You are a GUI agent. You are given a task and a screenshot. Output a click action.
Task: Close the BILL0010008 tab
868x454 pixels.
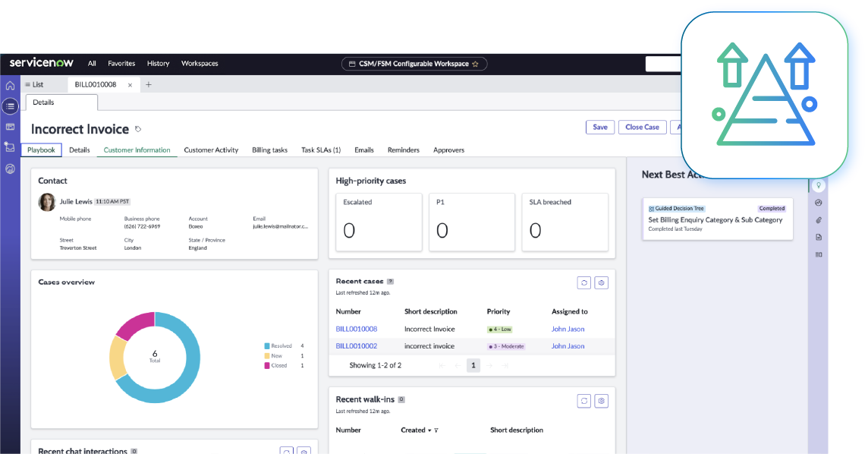(x=130, y=85)
